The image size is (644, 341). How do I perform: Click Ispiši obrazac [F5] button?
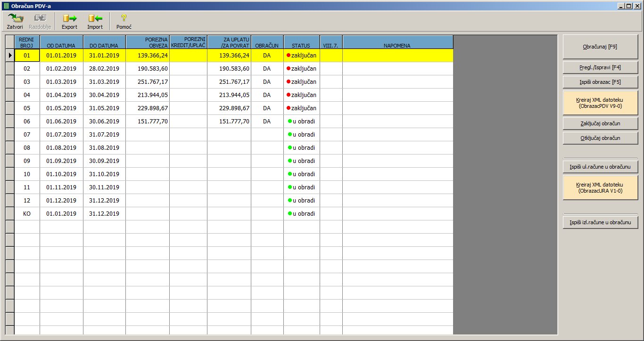point(600,82)
